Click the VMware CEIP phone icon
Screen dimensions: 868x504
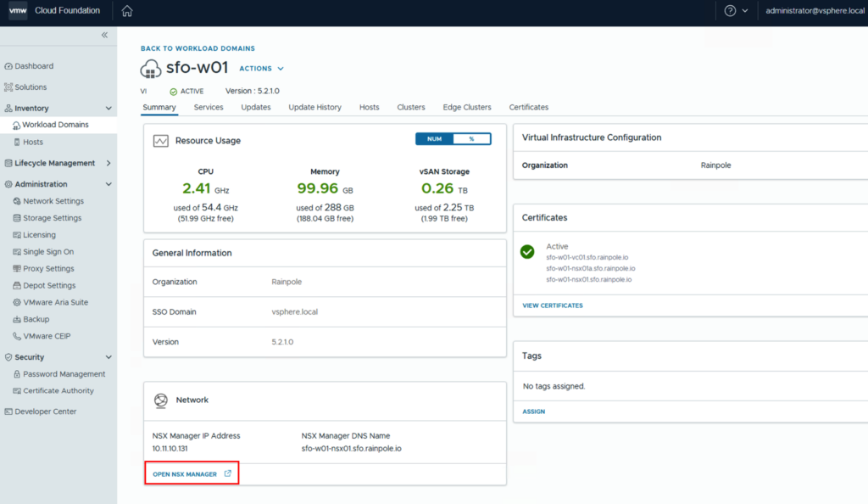pos(17,336)
